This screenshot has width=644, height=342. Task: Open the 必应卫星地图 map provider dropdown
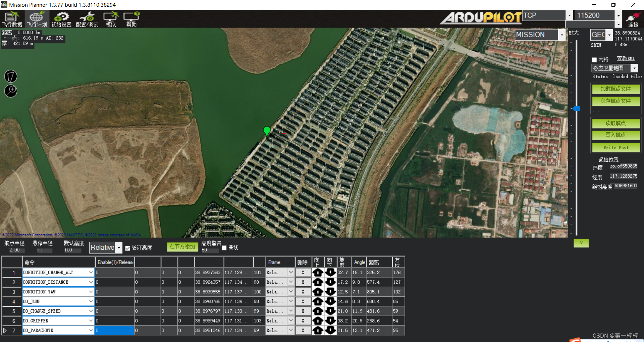[634, 68]
